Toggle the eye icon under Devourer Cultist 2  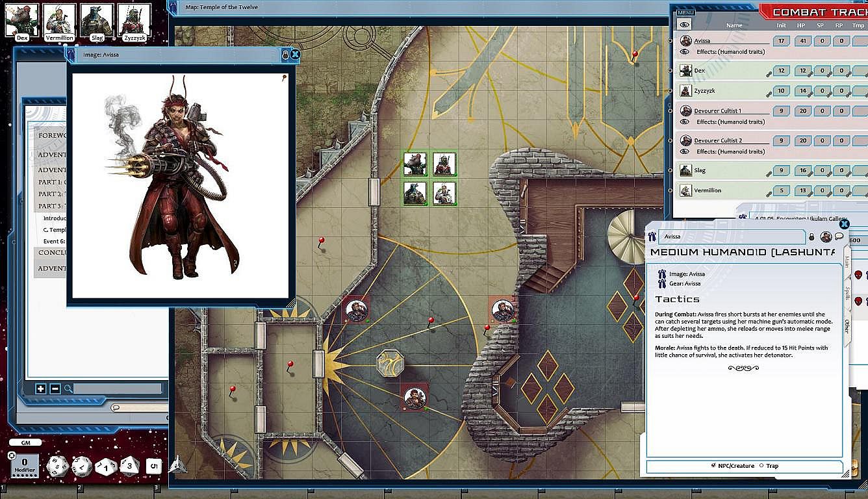pyautogui.click(x=685, y=151)
